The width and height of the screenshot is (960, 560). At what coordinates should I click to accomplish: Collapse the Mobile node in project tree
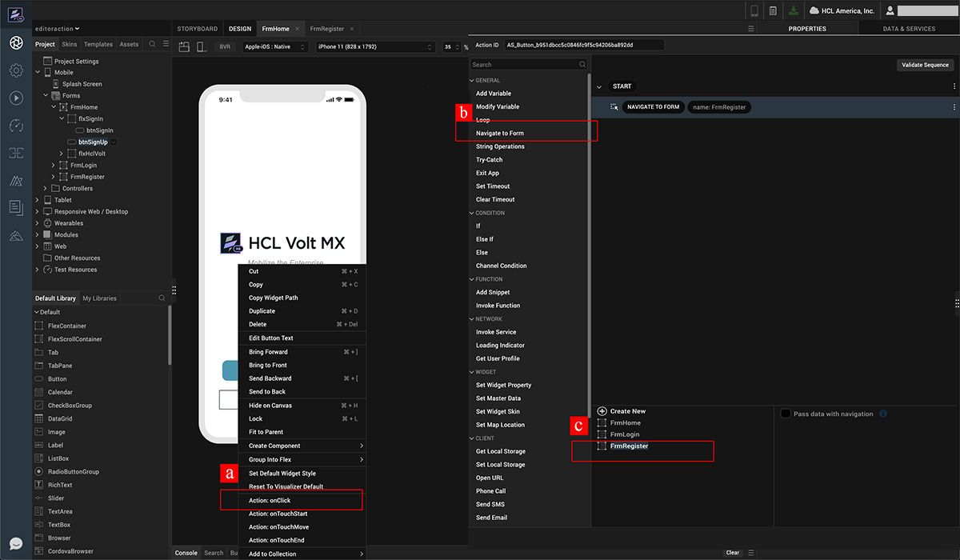coord(37,72)
